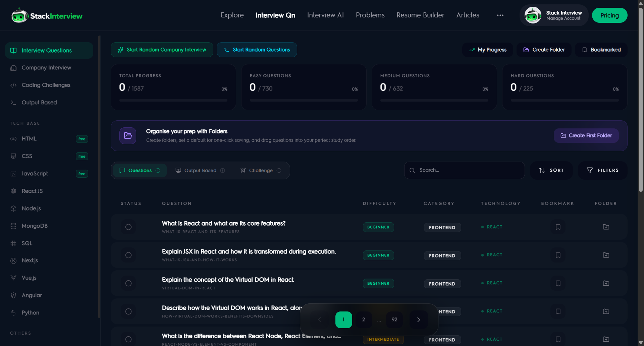
Task: Add 'Describe how the Virtual DOM works' to folder
Action: coord(606,311)
